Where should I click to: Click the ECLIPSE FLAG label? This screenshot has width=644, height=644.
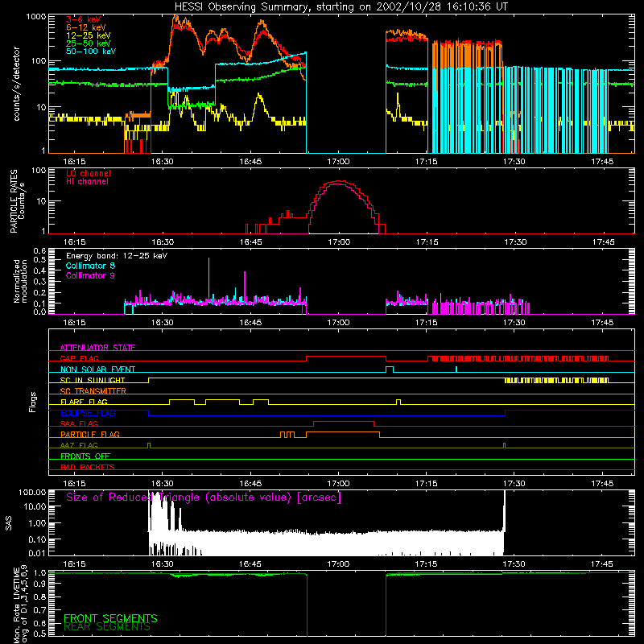88,413
